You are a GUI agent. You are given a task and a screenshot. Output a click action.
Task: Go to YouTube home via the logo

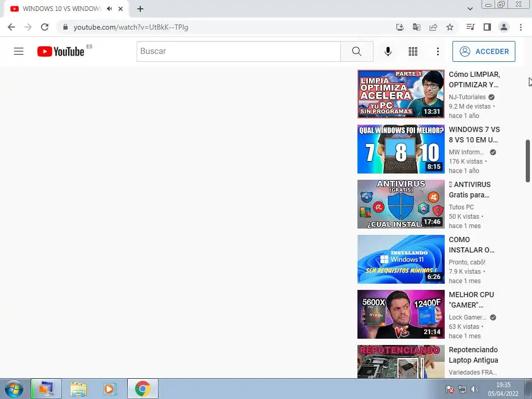point(61,51)
